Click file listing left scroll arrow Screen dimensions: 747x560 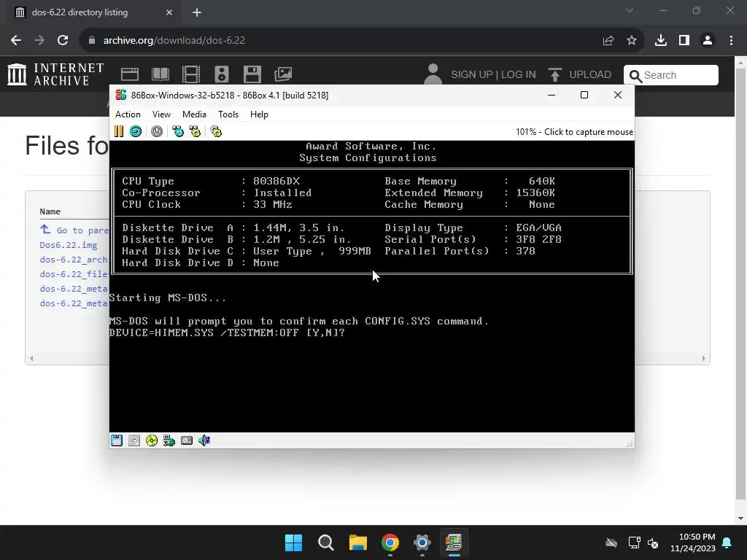point(31,359)
